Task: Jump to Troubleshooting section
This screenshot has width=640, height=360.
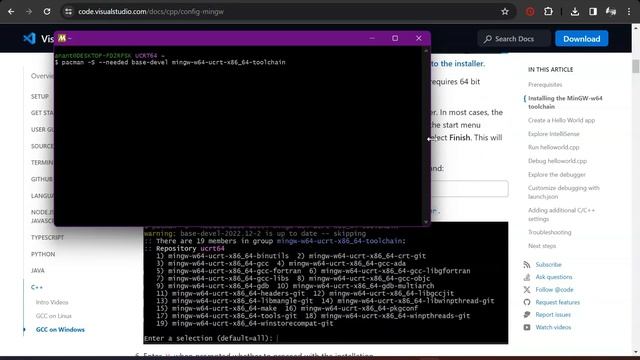Action: (549, 232)
